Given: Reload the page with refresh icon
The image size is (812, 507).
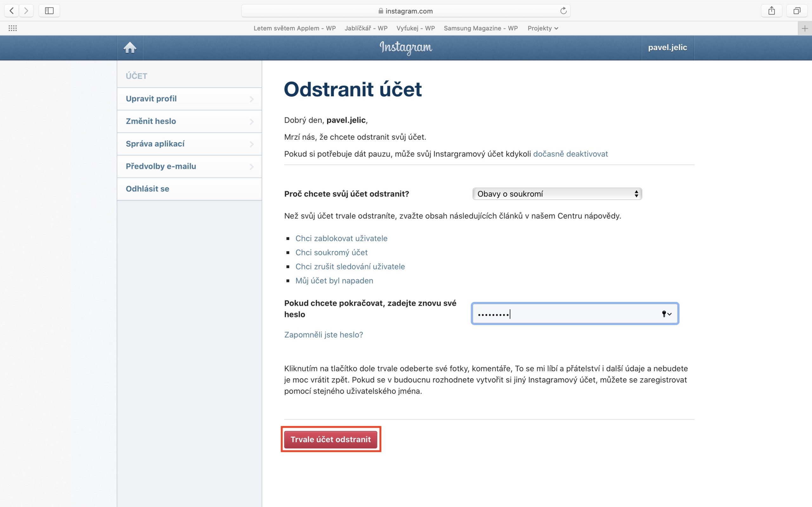Looking at the screenshot, I should 563,11.
